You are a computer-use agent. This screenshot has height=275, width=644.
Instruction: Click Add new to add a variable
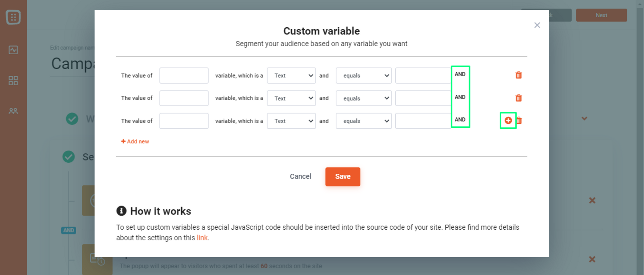[x=135, y=142]
